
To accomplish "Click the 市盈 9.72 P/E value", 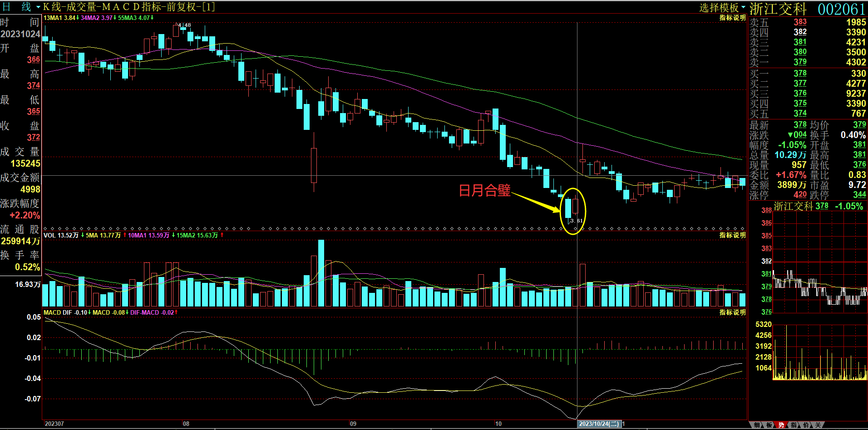I will tap(857, 185).
